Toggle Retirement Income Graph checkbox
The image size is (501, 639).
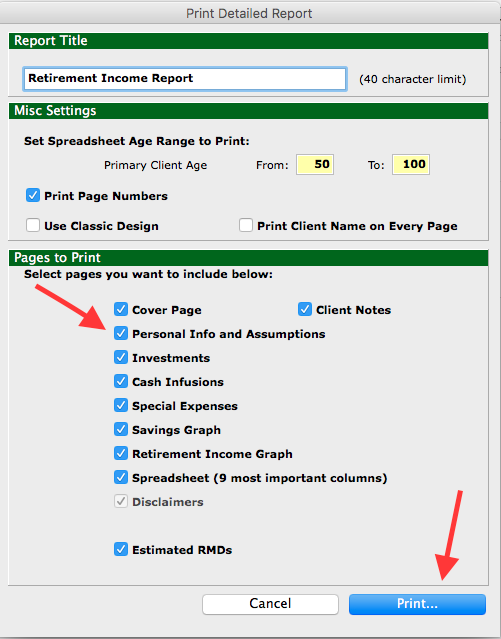point(121,453)
